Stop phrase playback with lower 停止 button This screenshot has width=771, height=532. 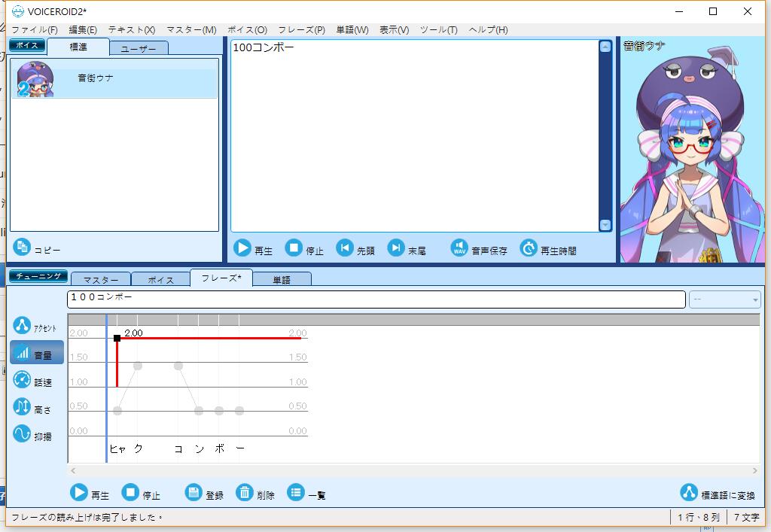[130, 493]
